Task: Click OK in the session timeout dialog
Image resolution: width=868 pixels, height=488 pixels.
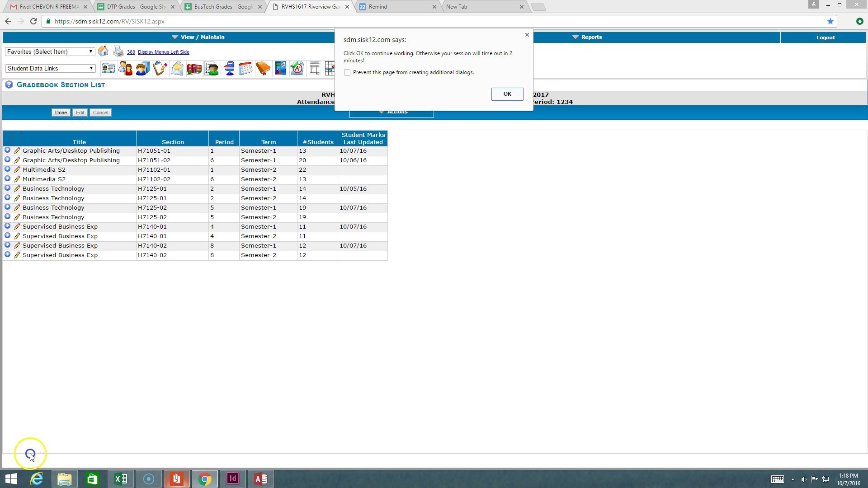Action: [507, 94]
